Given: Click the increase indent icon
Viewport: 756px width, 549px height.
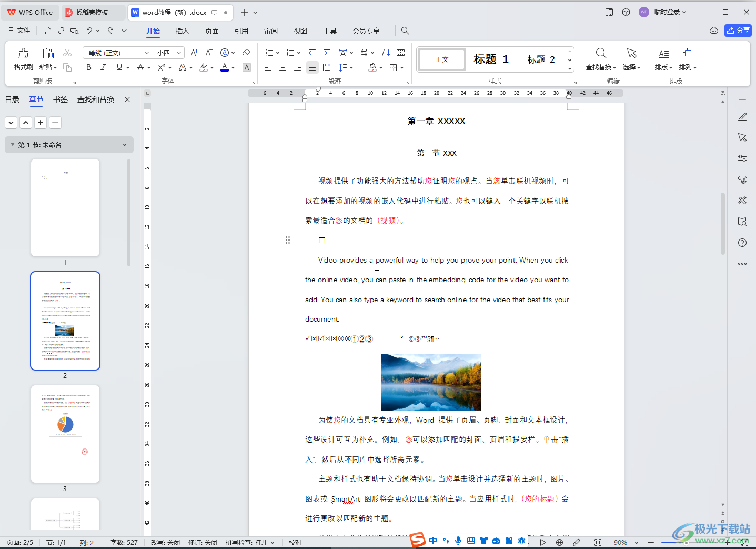Looking at the screenshot, I should [327, 53].
